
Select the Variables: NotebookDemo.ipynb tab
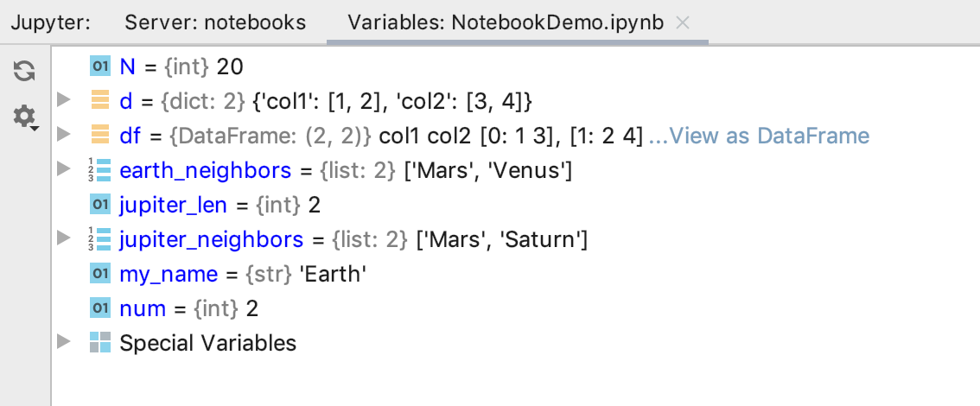[x=506, y=22]
